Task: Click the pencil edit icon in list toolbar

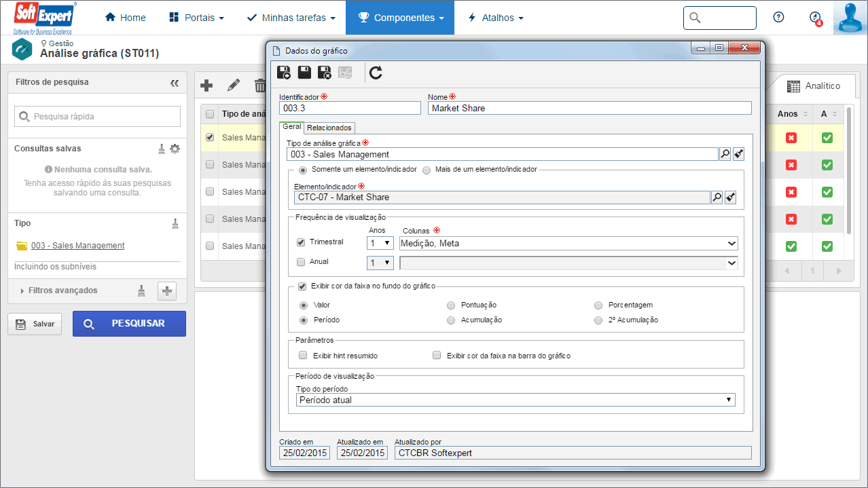Action: point(234,86)
